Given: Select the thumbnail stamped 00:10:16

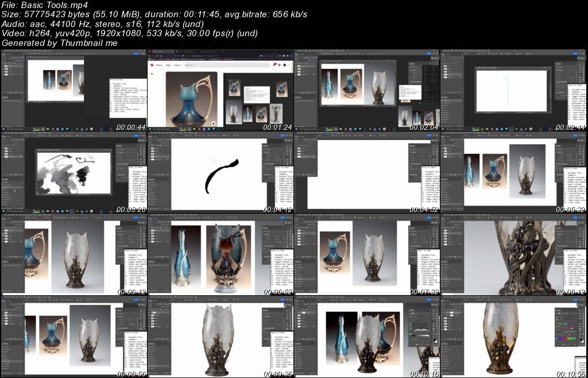Looking at the screenshot, I should (x=367, y=337).
